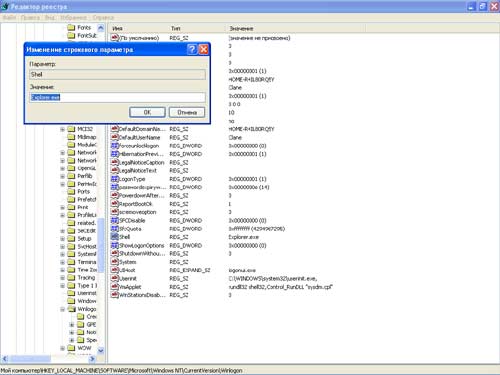
Task: Click the DWORD icon of ShowLogonOptions value
Action: point(115,245)
